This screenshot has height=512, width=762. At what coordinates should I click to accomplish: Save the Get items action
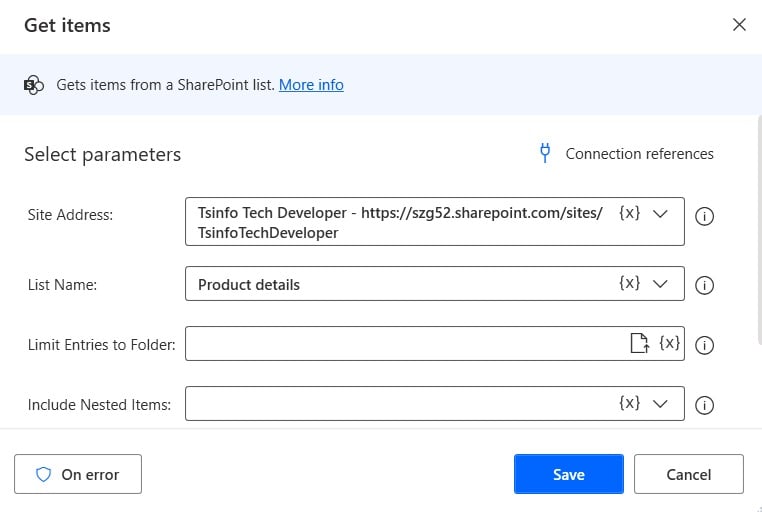point(569,474)
